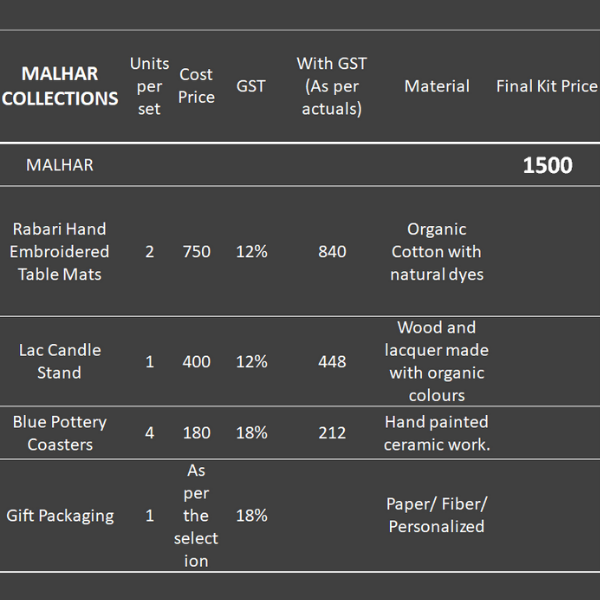The image size is (600, 600).
Task: Click the Blue Pottery Coasters cell
Action: pos(60,433)
